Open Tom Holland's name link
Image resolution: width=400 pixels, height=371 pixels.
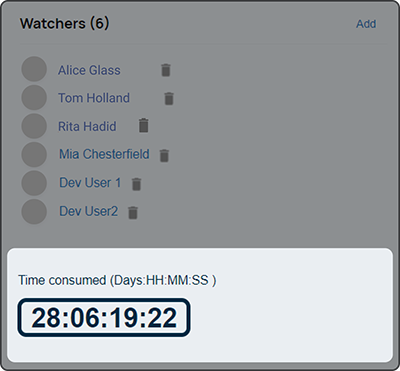(94, 98)
